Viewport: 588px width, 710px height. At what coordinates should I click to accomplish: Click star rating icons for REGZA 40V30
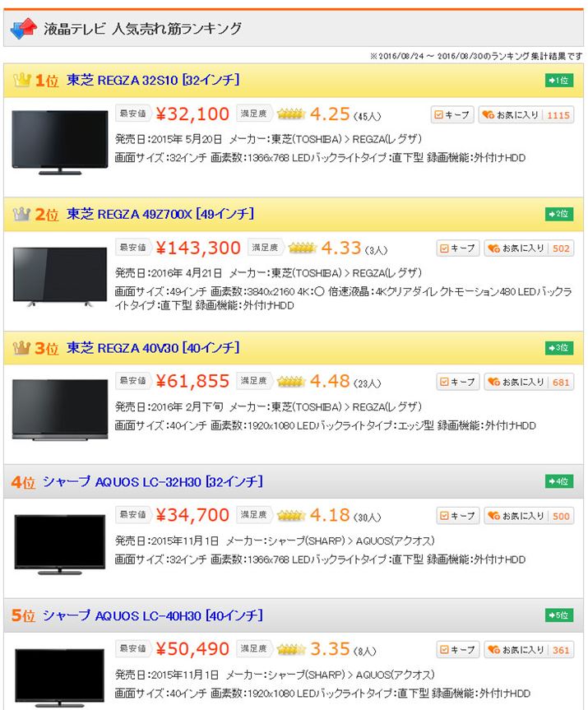point(291,382)
